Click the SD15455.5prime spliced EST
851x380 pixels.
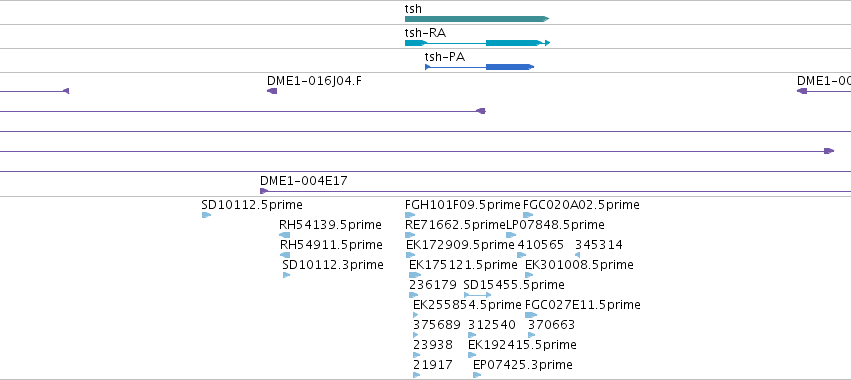click(478, 295)
